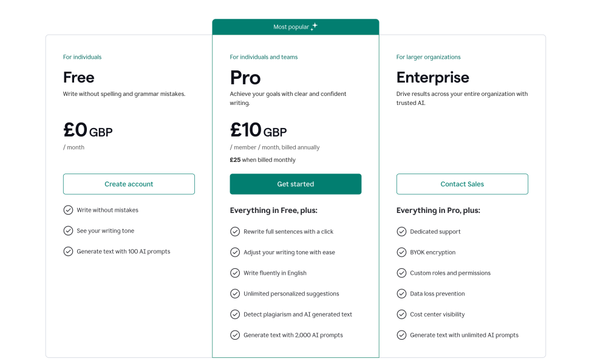Select the Most popular banner tab
The image size is (606, 364).
[x=296, y=27]
